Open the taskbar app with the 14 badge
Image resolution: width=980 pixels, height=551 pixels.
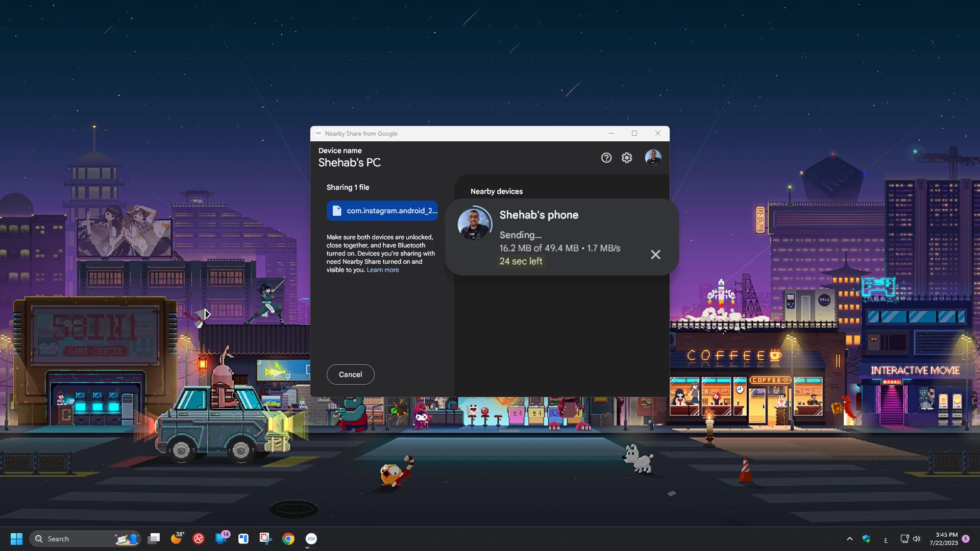222,539
